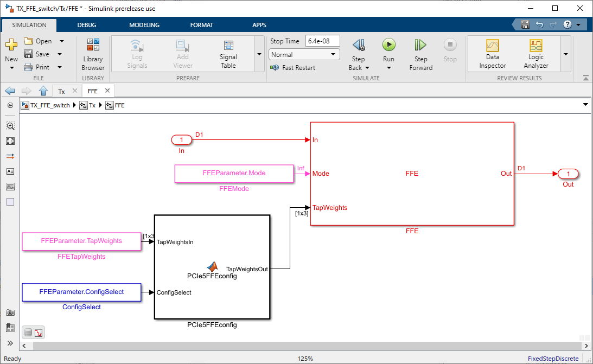Select the Zoom tool in left palette

click(x=10, y=126)
